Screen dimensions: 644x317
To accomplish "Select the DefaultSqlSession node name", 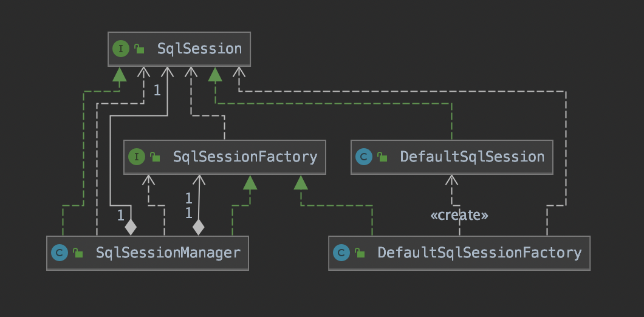I will (x=472, y=157).
